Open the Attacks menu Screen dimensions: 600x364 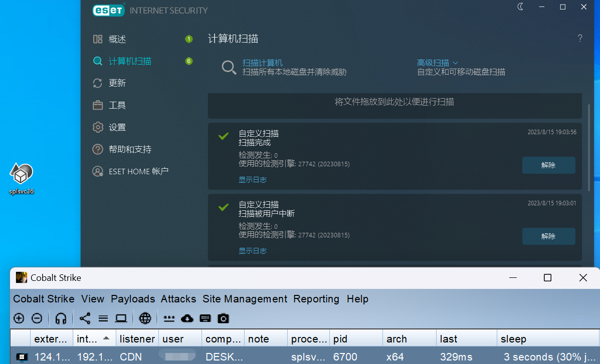tap(178, 298)
